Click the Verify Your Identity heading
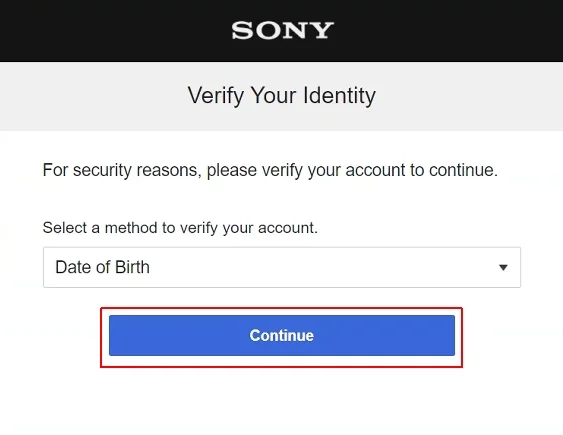Viewport: 563px width, 435px height. click(282, 96)
